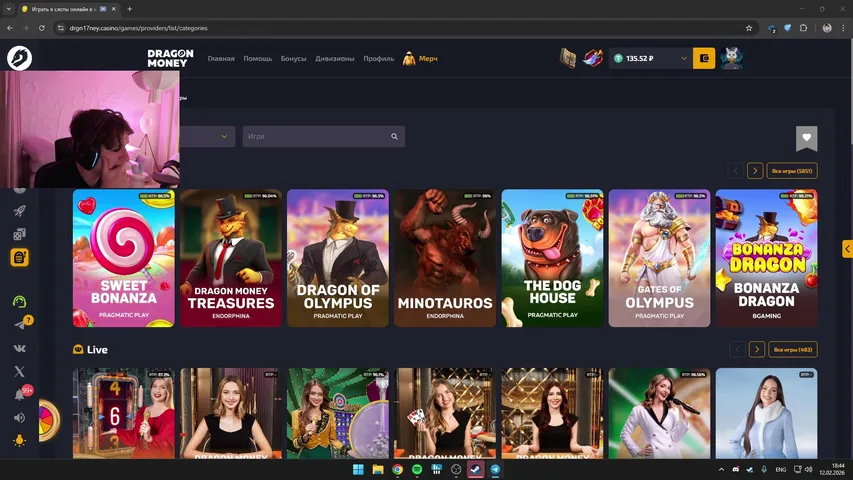Image resolution: width=853 pixels, height=480 pixels.
Task: Open Telegram link in the sidebar
Action: (19, 325)
